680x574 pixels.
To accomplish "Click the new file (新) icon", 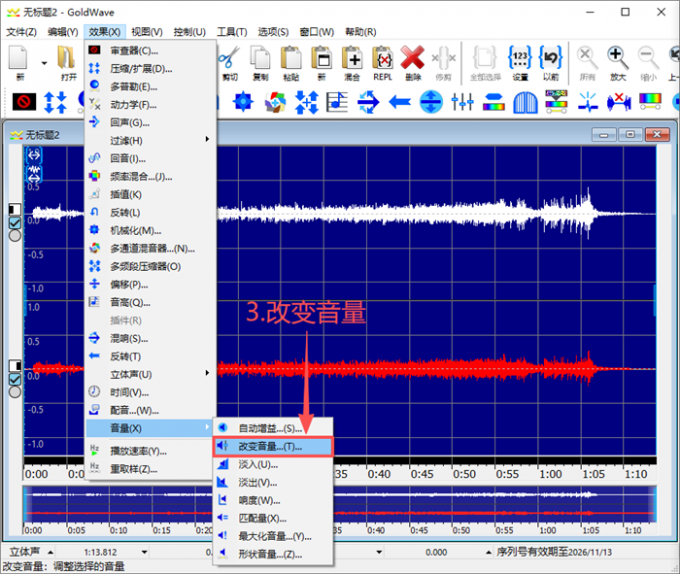I will tap(19, 58).
